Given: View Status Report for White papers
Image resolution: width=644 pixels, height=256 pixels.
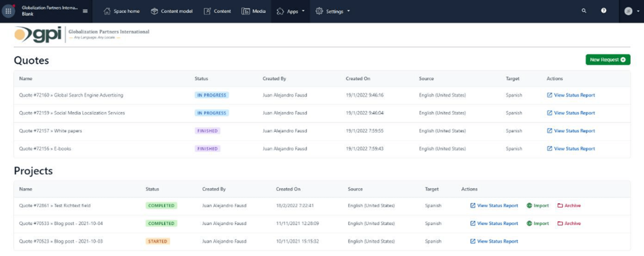Looking at the screenshot, I should (571, 131).
